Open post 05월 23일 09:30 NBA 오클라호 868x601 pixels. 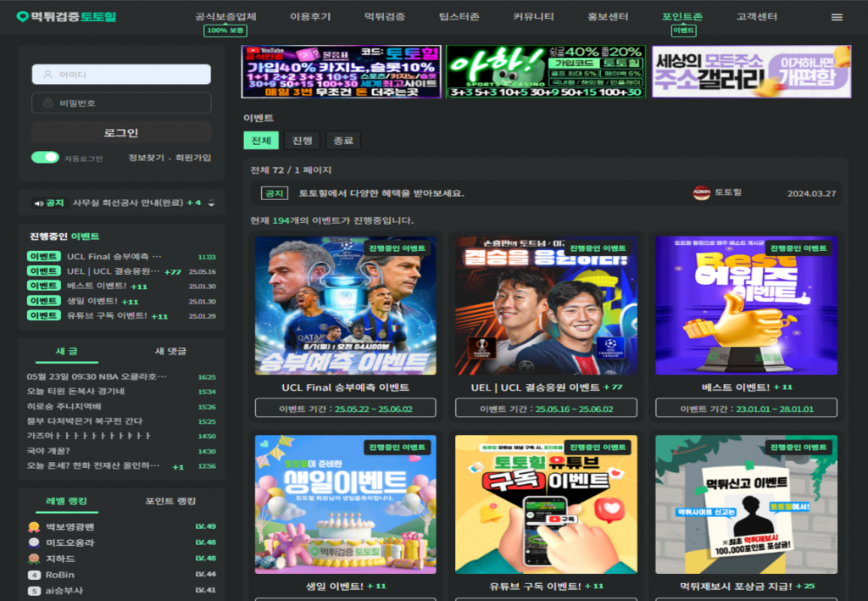click(97, 377)
